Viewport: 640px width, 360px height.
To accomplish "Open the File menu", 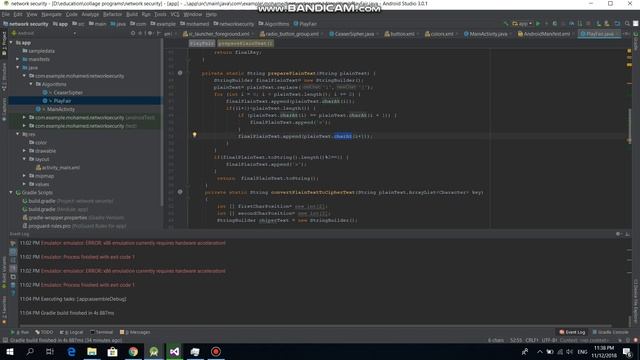I will tap(6, 14).
